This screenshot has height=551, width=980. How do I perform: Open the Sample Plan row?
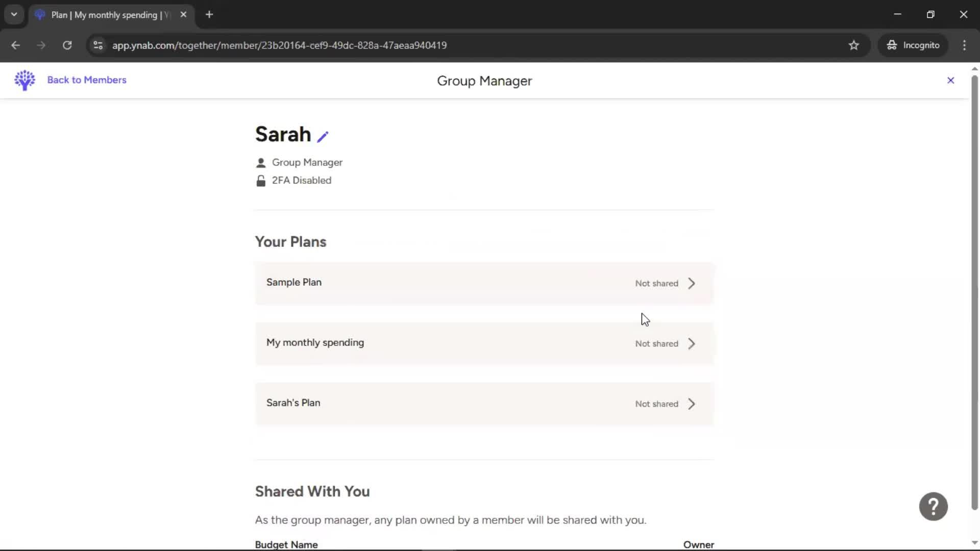[x=484, y=284]
